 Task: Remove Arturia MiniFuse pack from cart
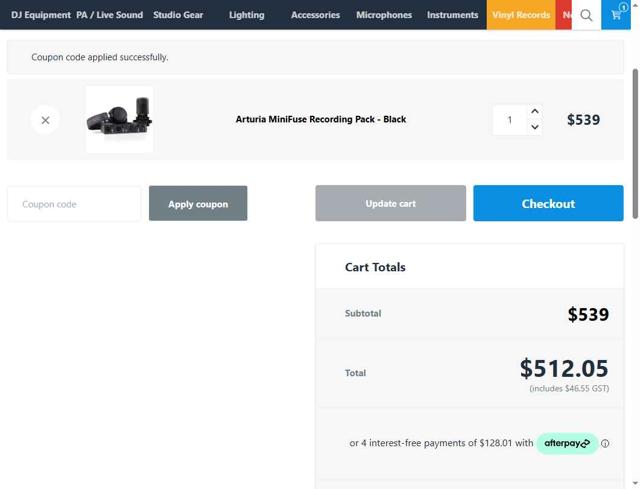click(x=45, y=120)
